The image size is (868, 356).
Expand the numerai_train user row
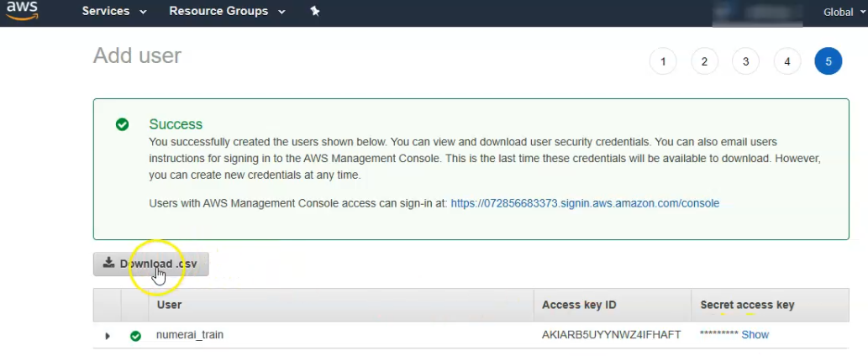[x=108, y=336]
